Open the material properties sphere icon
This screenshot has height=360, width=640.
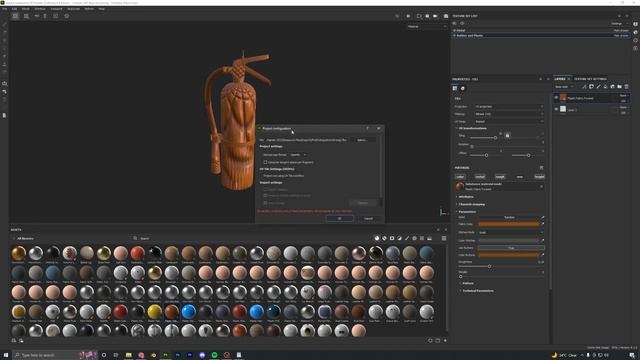[x=462, y=88]
